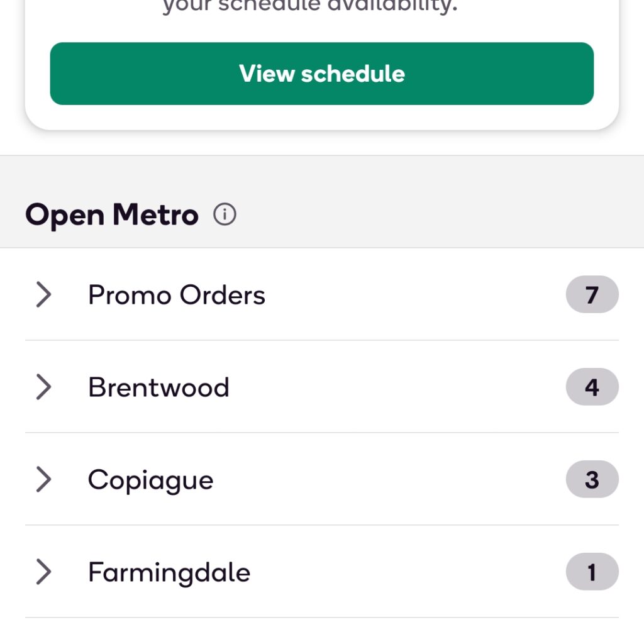Click the Open Metro heading text
The height and width of the screenshot is (644, 644).
tap(112, 215)
